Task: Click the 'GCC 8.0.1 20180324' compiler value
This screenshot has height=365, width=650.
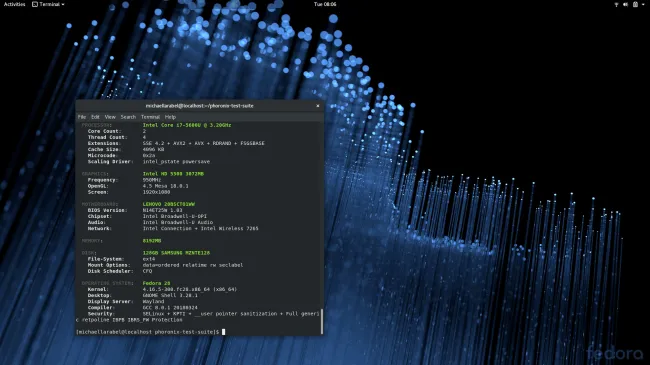Action: pyautogui.click(x=170, y=308)
